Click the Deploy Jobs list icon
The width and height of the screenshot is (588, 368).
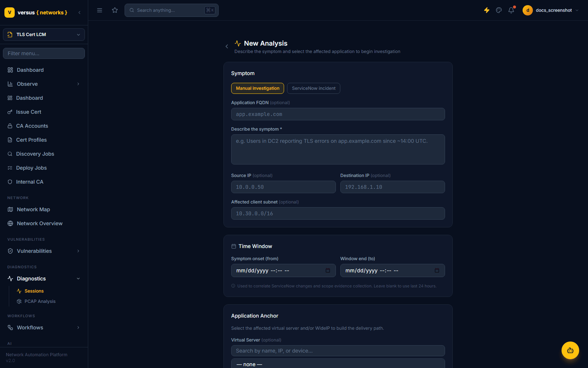click(10, 168)
